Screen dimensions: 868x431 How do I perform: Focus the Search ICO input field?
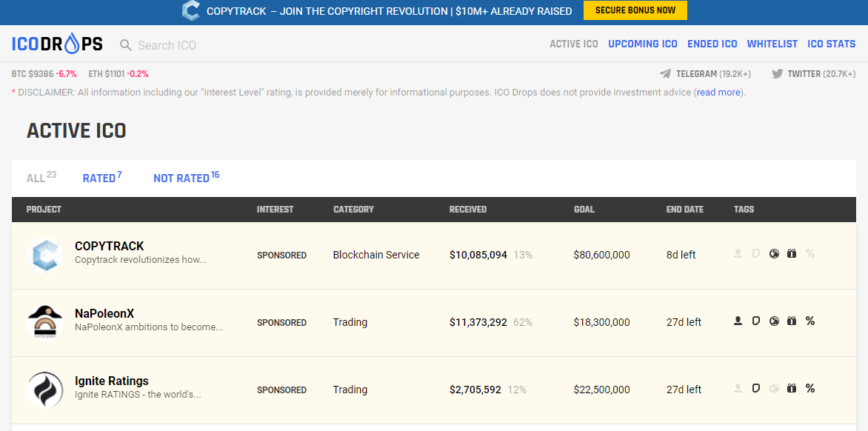pos(167,45)
